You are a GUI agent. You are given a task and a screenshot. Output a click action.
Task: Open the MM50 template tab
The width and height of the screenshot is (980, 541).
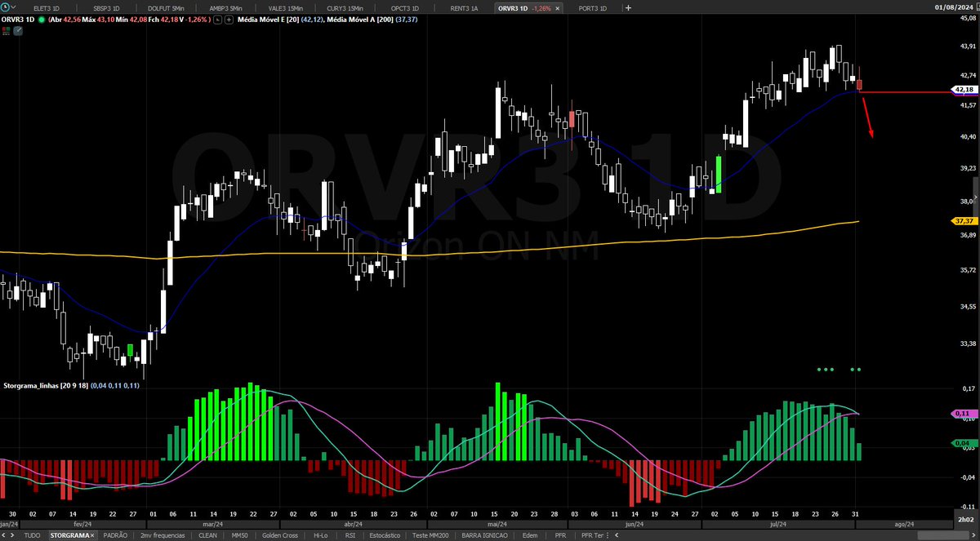click(239, 535)
